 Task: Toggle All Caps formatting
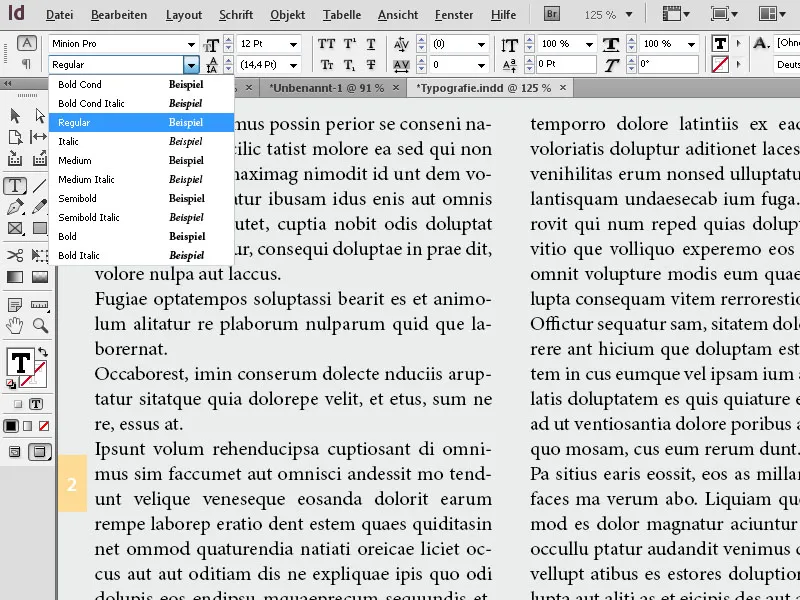[x=327, y=44]
